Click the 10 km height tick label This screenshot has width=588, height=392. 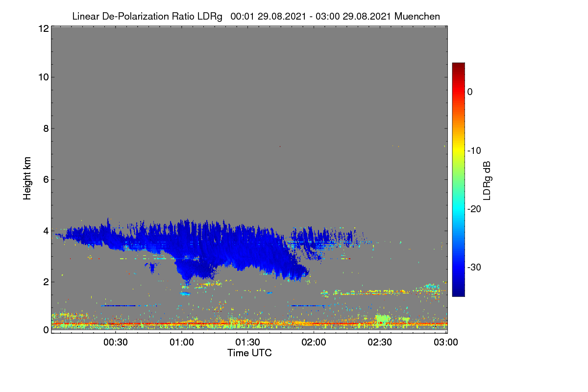43,77
